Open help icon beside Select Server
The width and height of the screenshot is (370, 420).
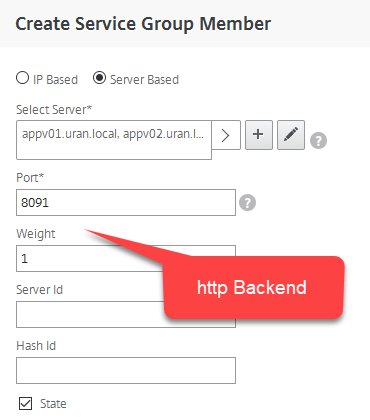point(318,140)
